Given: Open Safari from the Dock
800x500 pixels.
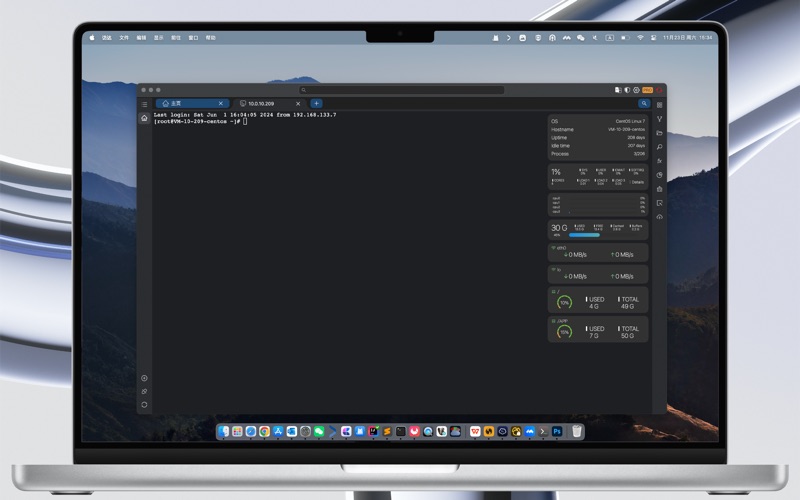Looking at the screenshot, I should point(251,432).
